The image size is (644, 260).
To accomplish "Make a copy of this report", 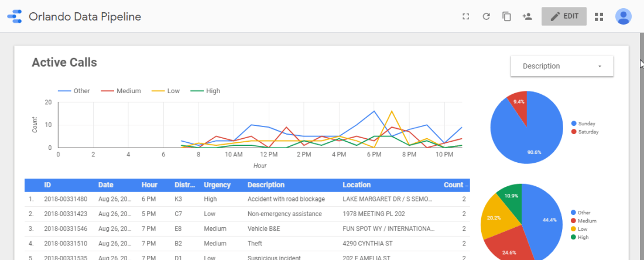I will (506, 16).
